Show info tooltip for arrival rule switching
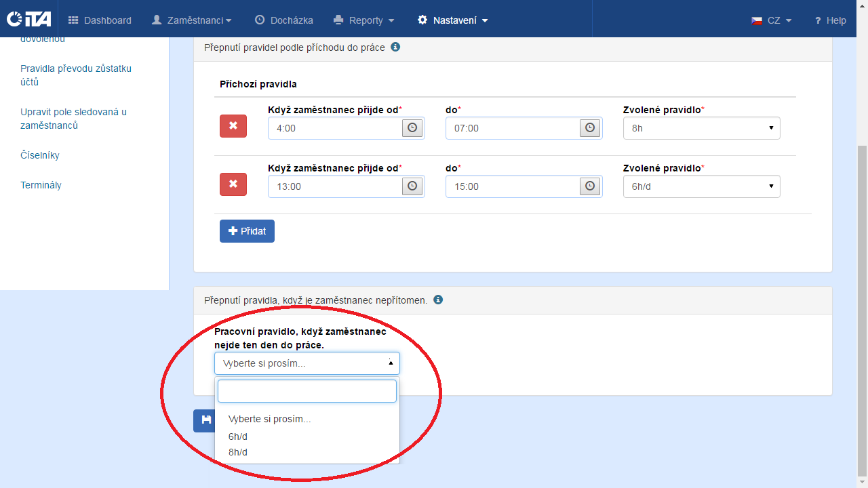The width and height of the screenshot is (868, 488). click(395, 47)
